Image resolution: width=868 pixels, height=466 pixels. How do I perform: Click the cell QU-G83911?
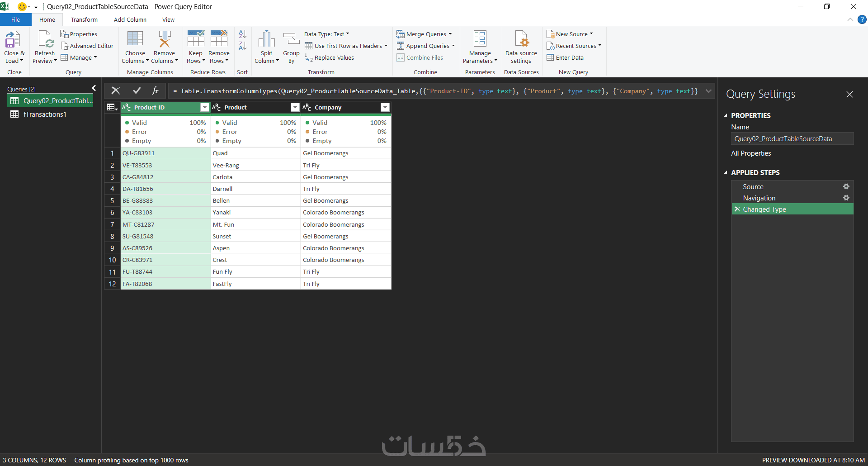(165, 153)
